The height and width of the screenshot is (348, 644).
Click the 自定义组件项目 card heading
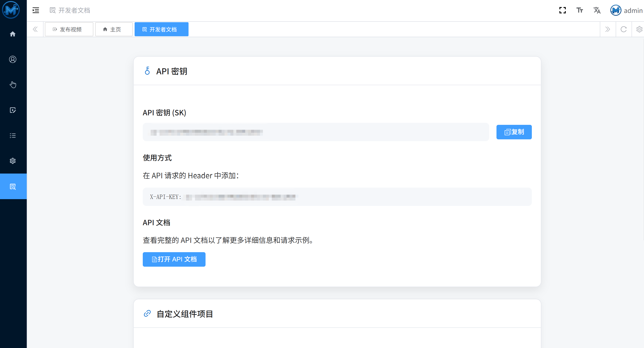[184, 314]
